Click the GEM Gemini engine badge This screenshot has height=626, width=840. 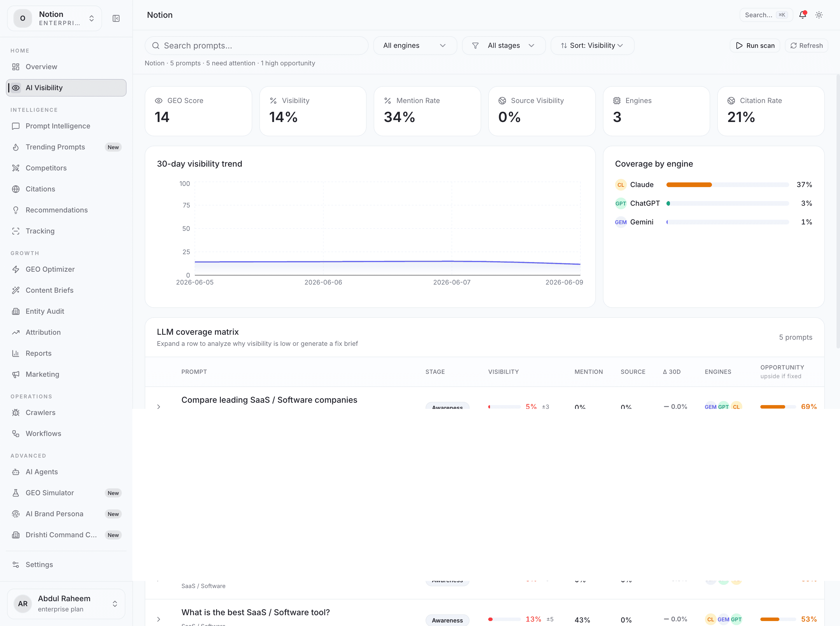pyautogui.click(x=620, y=222)
